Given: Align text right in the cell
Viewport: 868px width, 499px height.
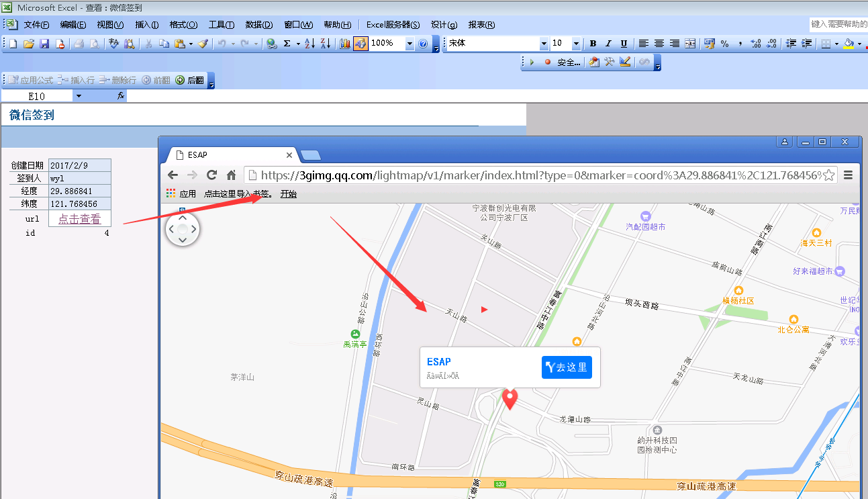Looking at the screenshot, I should click(675, 44).
